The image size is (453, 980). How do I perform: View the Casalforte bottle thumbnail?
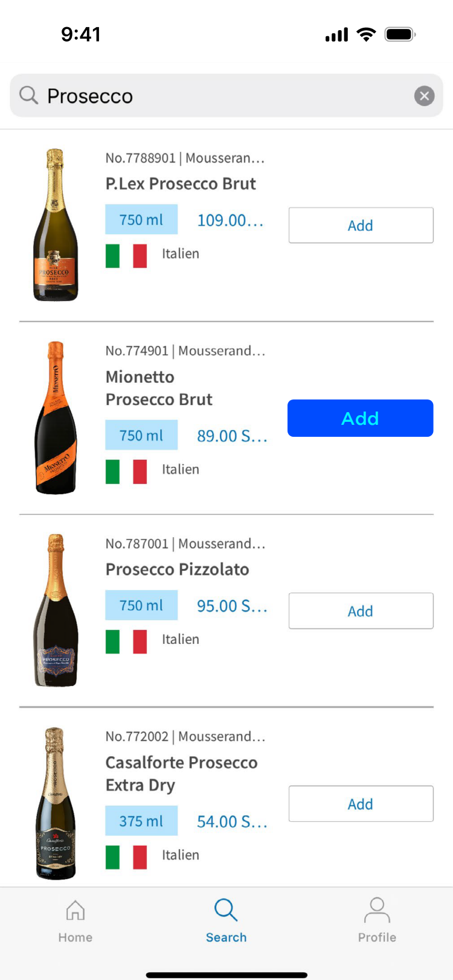point(56,803)
